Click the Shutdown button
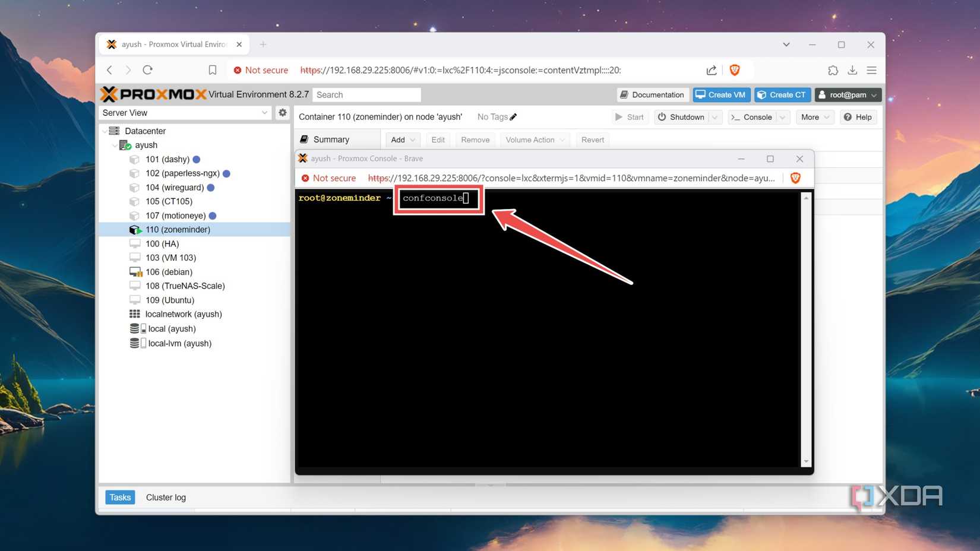 point(681,117)
